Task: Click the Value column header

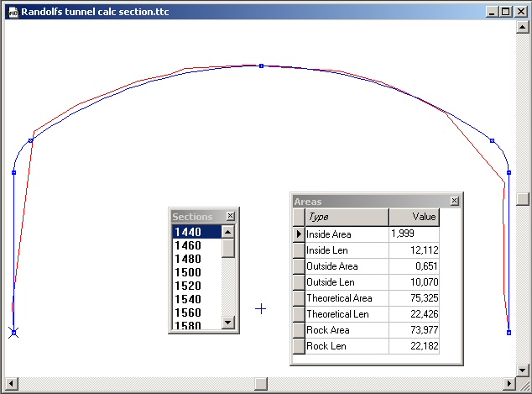Action: [x=414, y=217]
